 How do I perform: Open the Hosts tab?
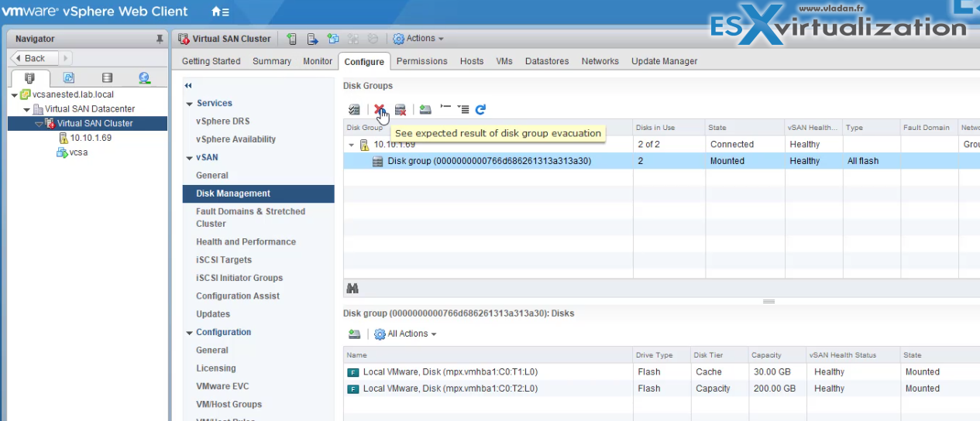[472, 61]
